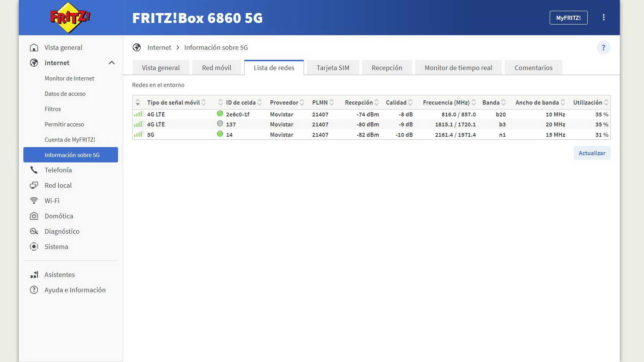Image resolution: width=644 pixels, height=362 pixels.
Task: Open Cuenta de MyFRITZ! in sidebar
Action: pyautogui.click(x=70, y=140)
